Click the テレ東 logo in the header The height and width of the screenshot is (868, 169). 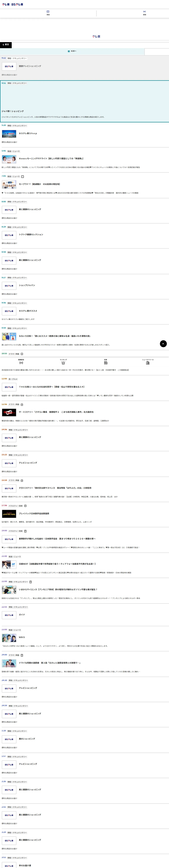6,4
